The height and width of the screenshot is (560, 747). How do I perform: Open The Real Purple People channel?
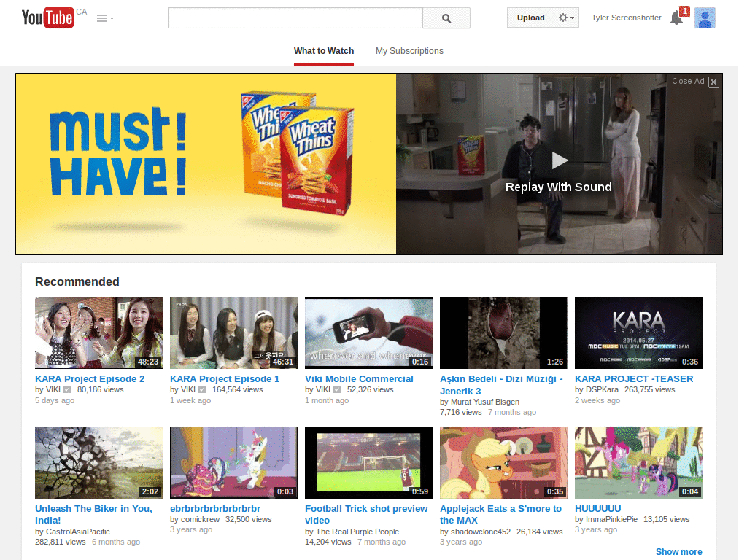[x=357, y=532]
